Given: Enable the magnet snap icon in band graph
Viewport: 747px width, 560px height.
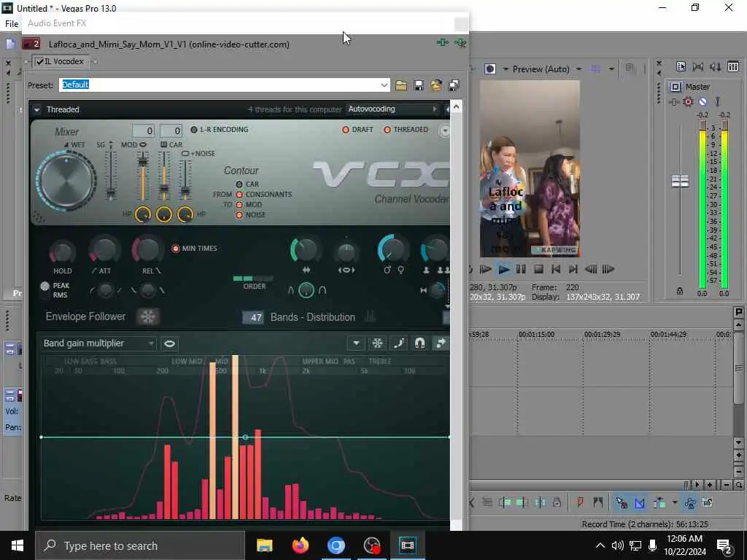Looking at the screenshot, I should coord(419,343).
